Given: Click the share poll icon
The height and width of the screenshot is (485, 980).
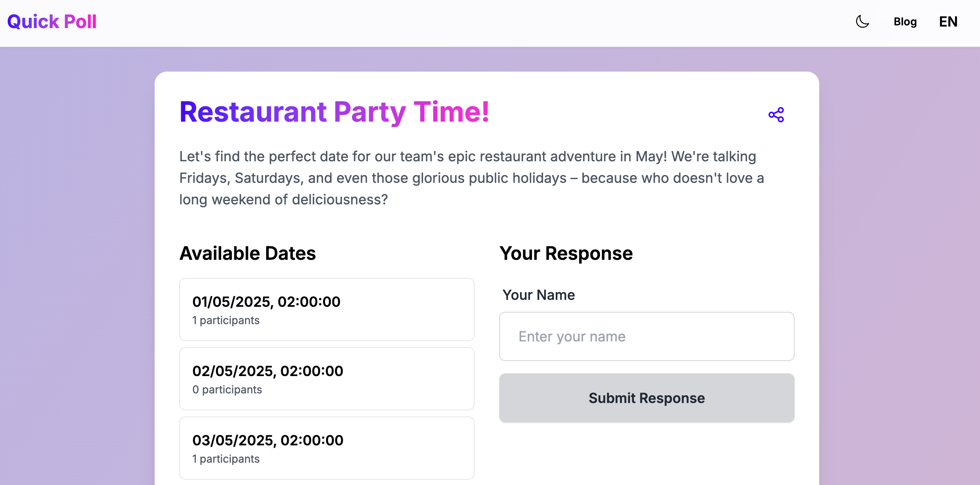Looking at the screenshot, I should click(776, 115).
